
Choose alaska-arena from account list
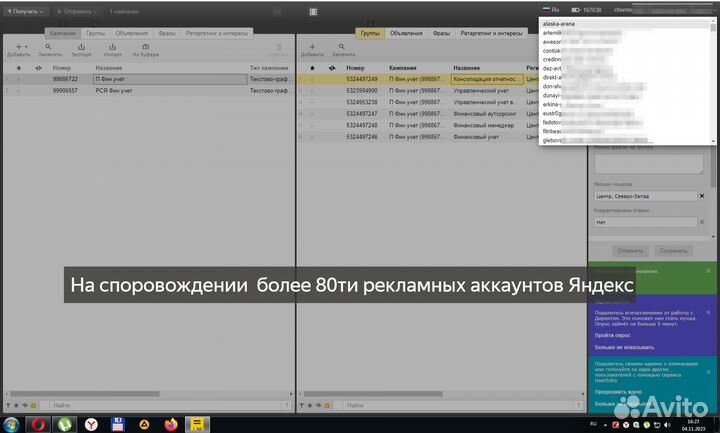coord(625,23)
